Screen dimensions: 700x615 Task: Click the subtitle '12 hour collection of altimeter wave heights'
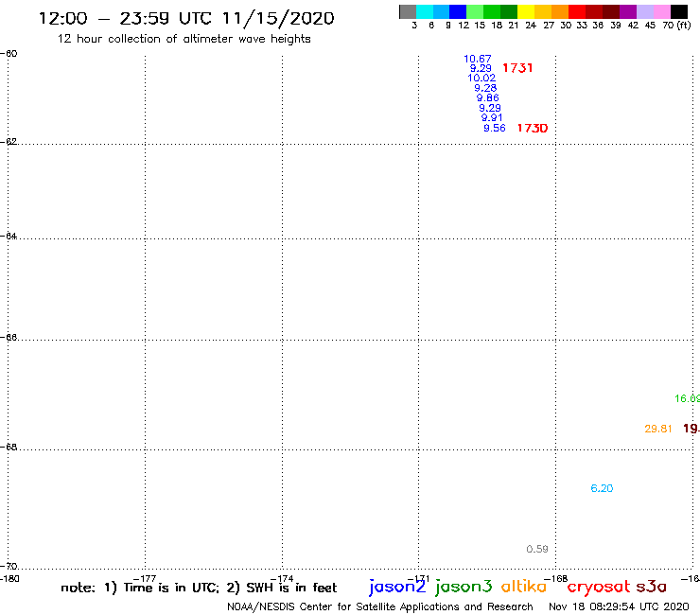[184, 39]
